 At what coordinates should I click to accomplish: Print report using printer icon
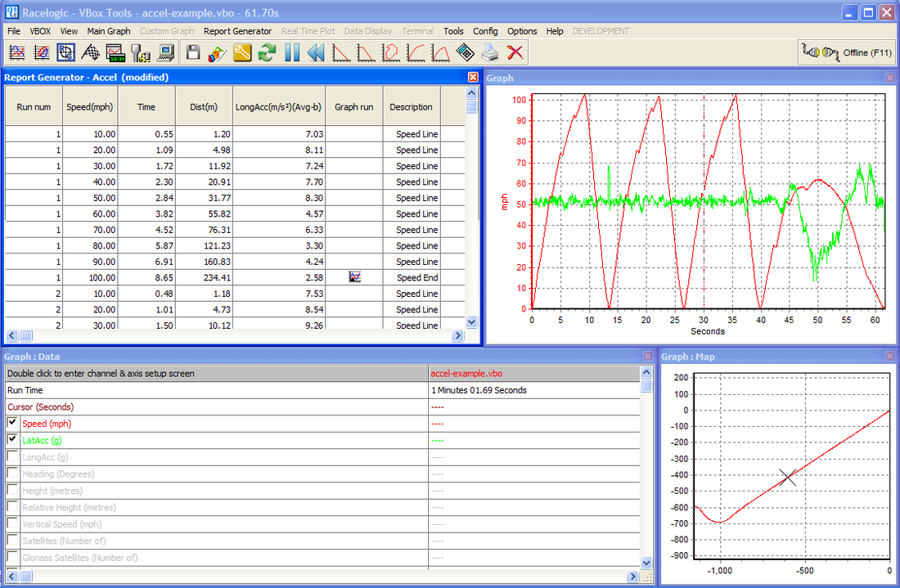(490, 53)
